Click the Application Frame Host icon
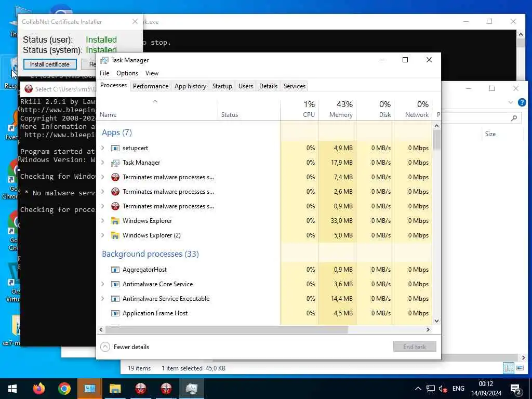The image size is (532, 399). pos(115,313)
